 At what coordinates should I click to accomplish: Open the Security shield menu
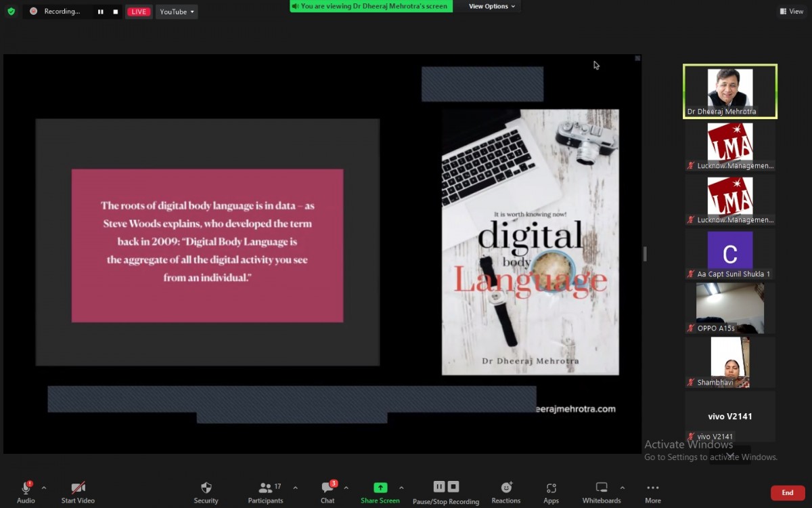tap(206, 492)
